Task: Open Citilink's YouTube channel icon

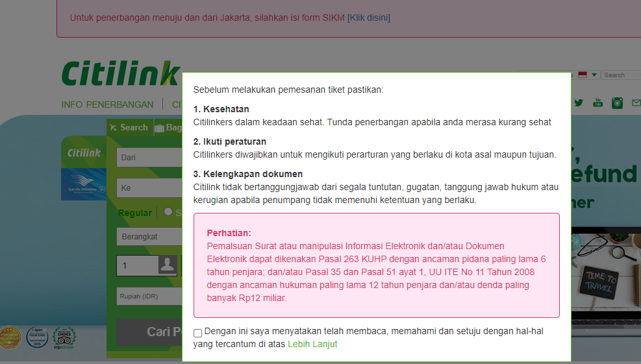Action: click(x=597, y=103)
